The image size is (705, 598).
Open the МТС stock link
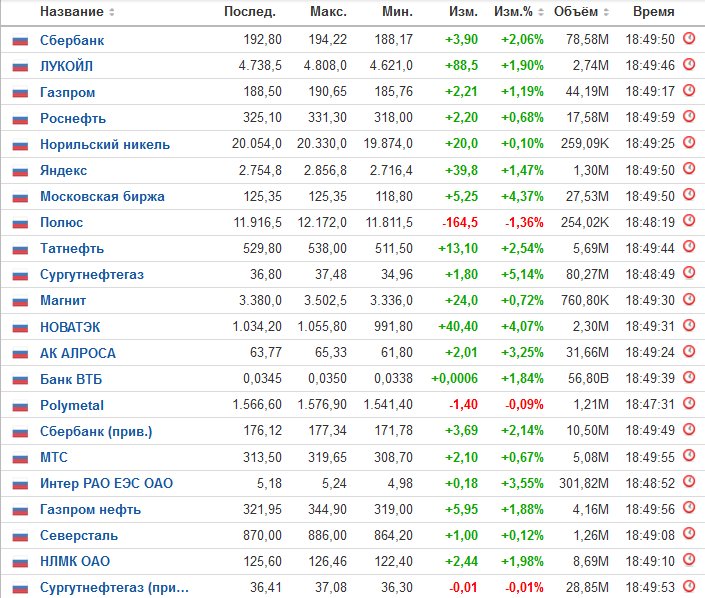coord(54,457)
